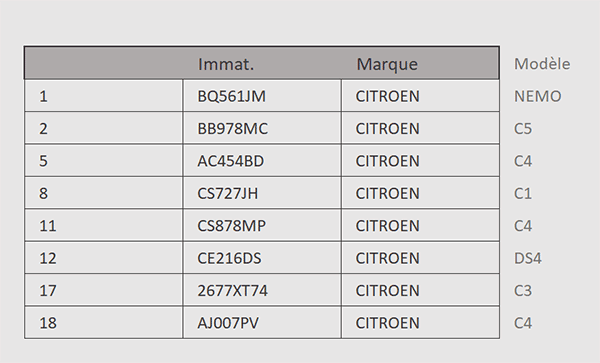This screenshot has width=600, height=363.
Task: Click the DS4 model entry
Action: tap(528, 258)
